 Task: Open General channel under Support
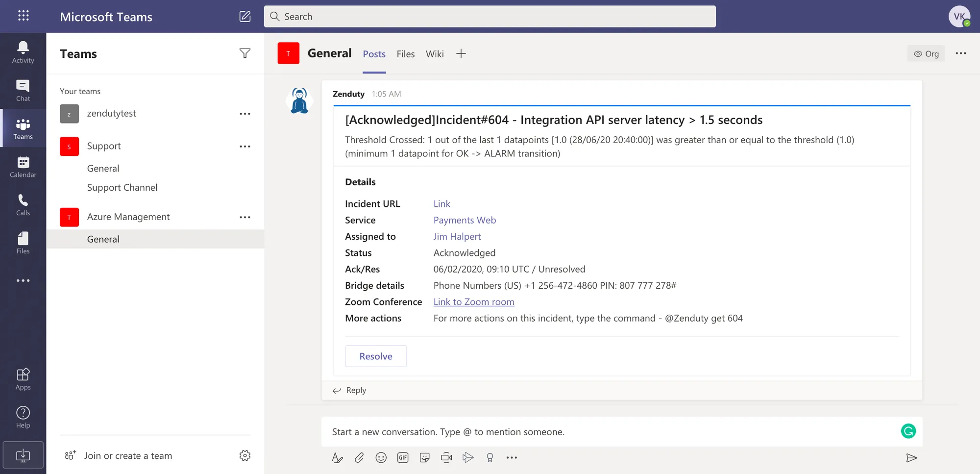pyautogui.click(x=103, y=168)
